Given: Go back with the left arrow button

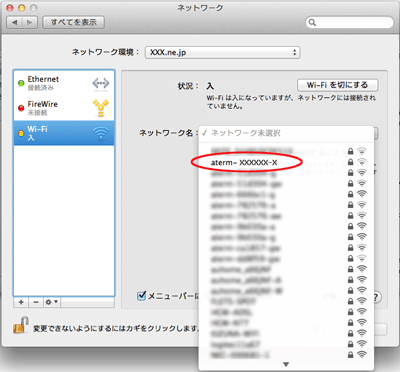Looking at the screenshot, I should coord(14,22).
